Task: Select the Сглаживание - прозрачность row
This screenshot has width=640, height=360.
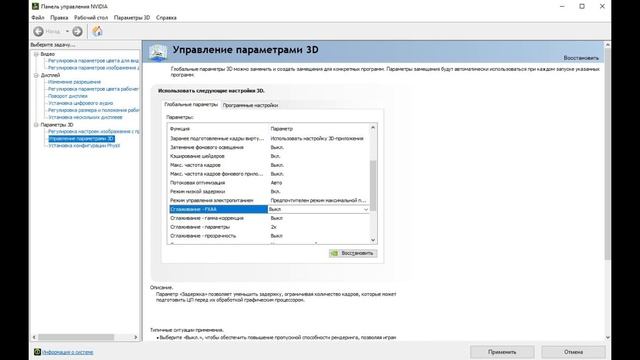Action: 269,236
